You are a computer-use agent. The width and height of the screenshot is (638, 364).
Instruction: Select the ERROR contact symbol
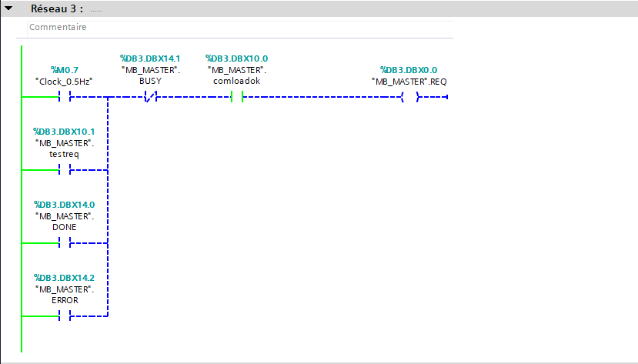pyautogui.click(x=65, y=316)
